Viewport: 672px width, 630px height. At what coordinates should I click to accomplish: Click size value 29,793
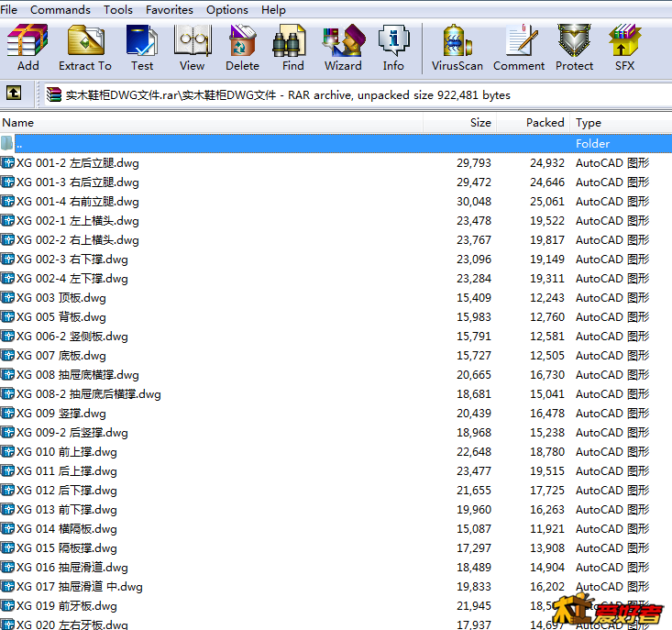coord(474,163)
